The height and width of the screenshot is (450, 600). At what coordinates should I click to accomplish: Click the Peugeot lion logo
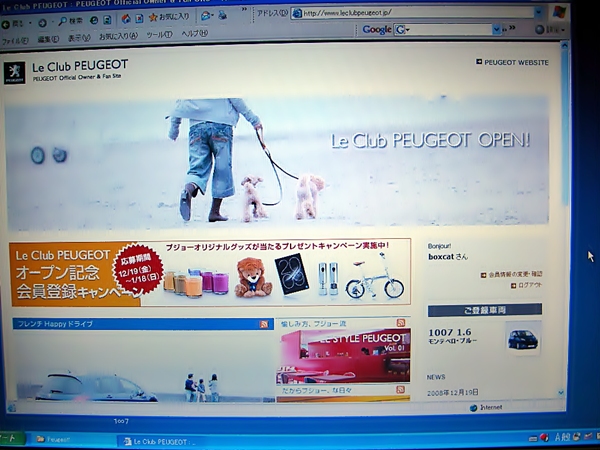point(15,73)
